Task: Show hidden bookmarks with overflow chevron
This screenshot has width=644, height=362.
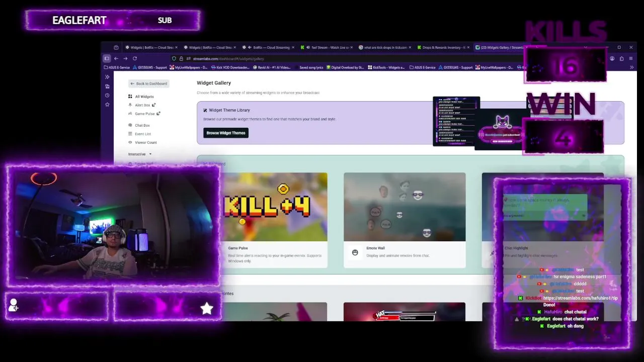Action: [x=631, y=67]
